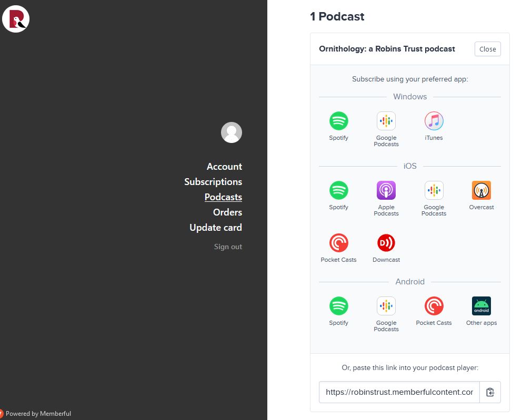Open the Subscriptions menu item

213,182
